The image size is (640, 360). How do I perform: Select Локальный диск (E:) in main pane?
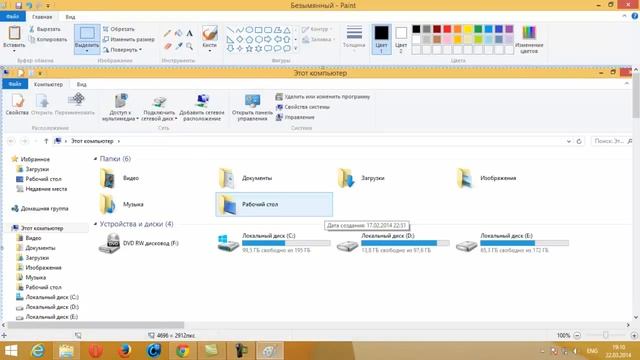click(x=512, y=243)
